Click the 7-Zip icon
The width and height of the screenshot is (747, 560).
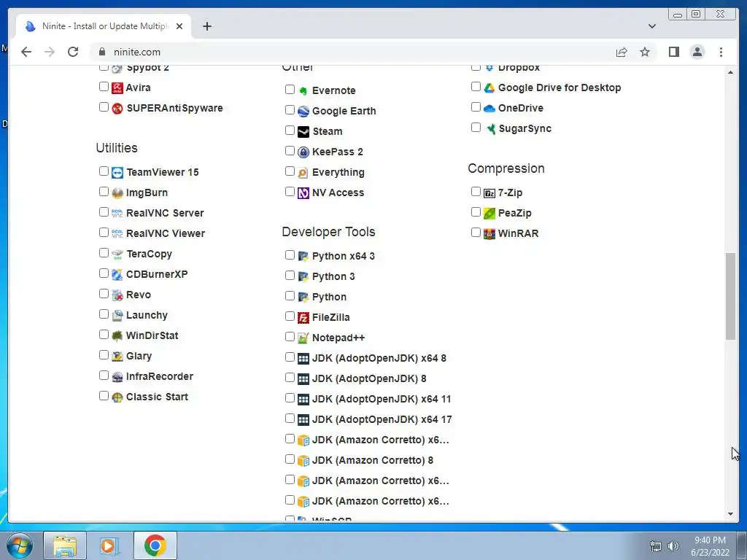[489, 192]
